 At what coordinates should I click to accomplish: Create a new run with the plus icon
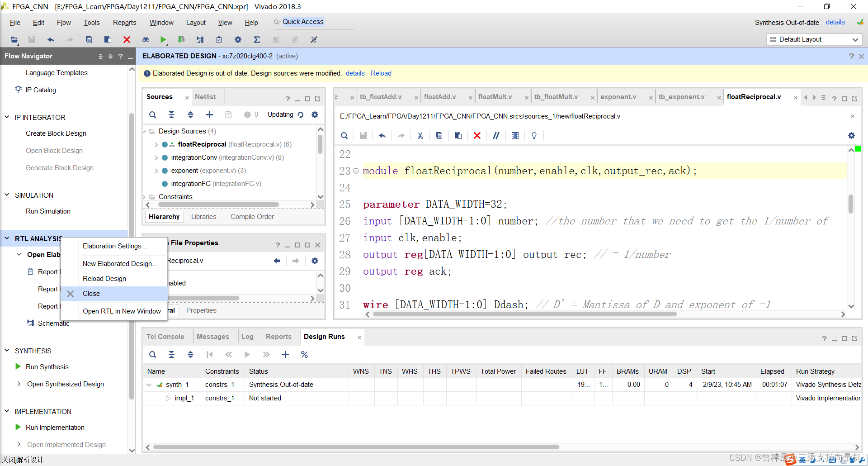[285, 355]
